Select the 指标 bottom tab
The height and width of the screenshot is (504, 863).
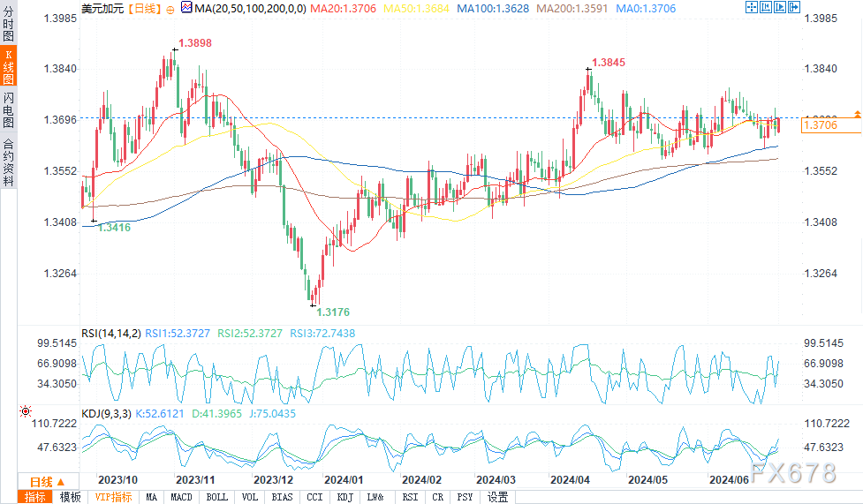pyautogui.click(x=35, y=497)
